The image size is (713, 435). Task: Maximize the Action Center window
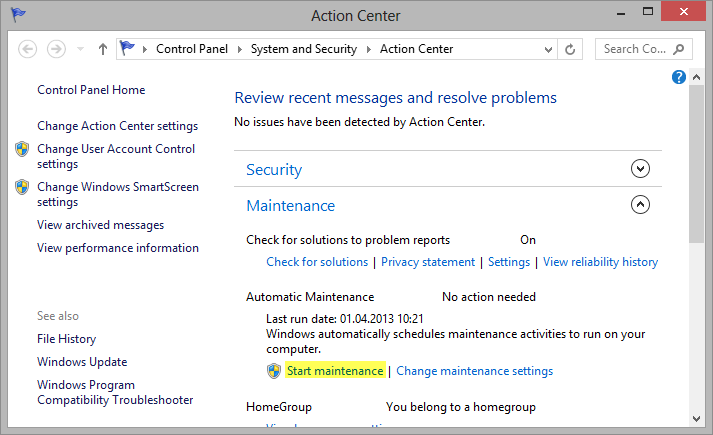(648, 12)
